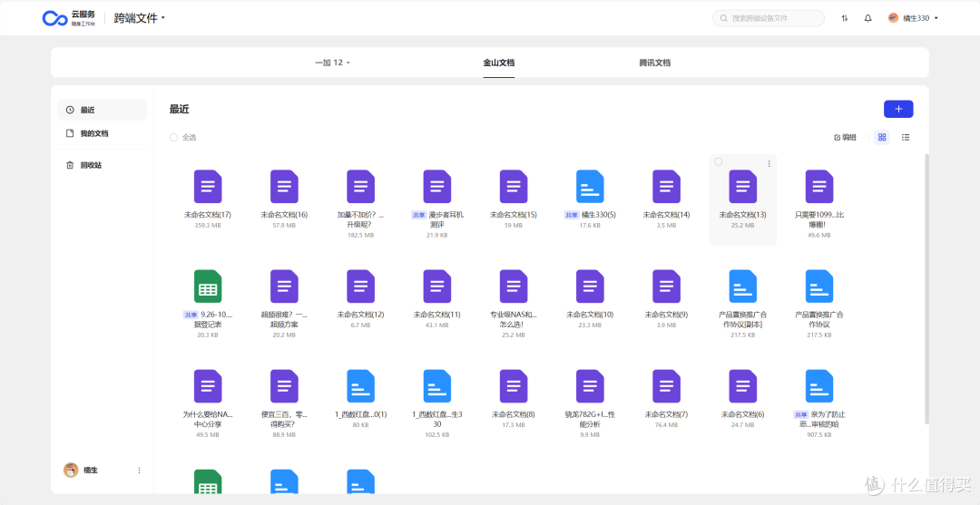The height and width of the screenshot is (505, 980).
Task: Focus the 搜索跨端设备文件 search field
Action: [x=769, y=18]
